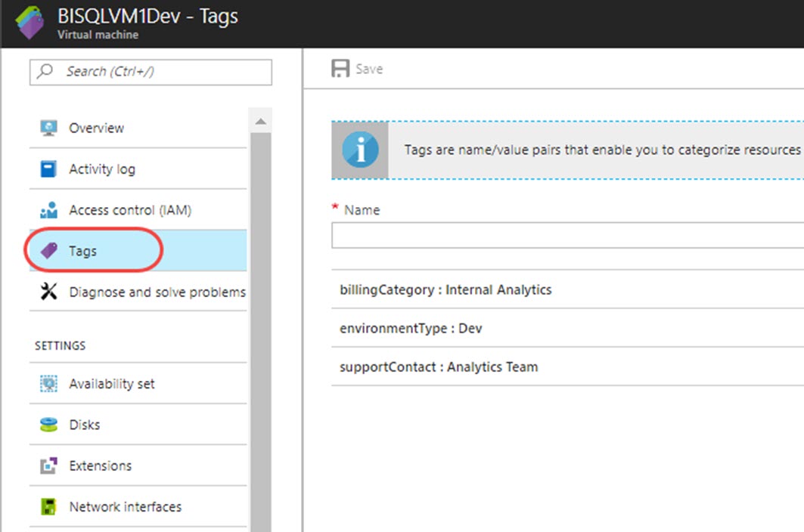Open Extensions settings
804x532 pixels.
pos(138,466)
